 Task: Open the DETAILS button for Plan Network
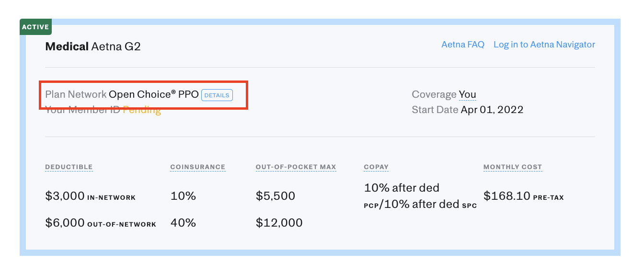[x=217, y=95]
